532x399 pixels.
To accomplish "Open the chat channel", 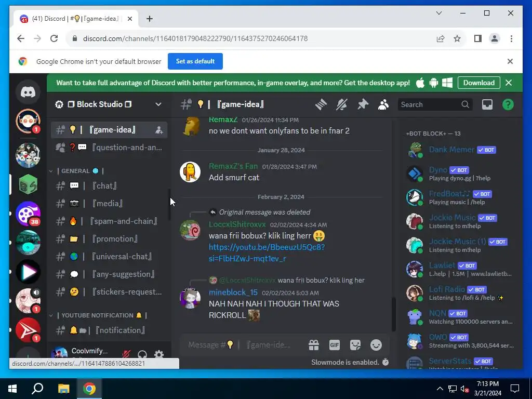I will (x=109, y=186).
